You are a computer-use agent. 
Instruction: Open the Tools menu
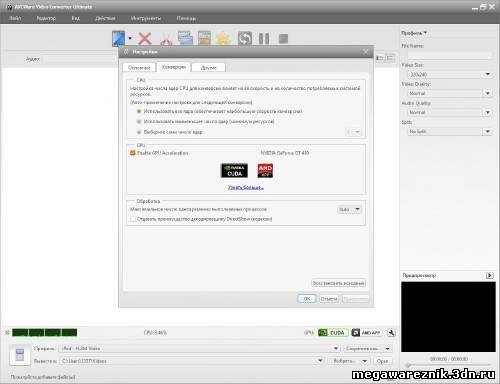(x=146, y=18)
